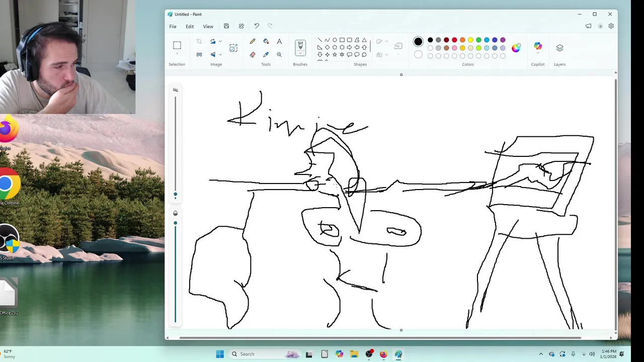Open the File menu

pyautogui.click(x=173, y=26)
